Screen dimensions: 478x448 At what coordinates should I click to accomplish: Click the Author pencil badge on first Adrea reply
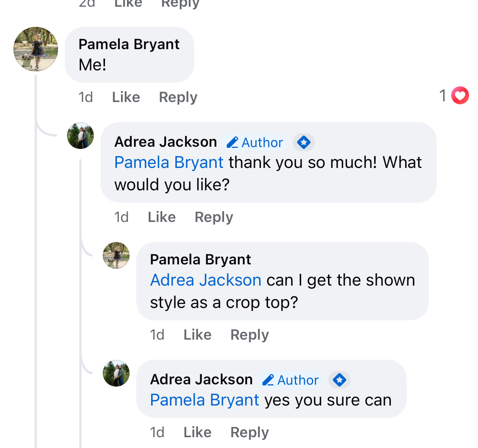(x=255, y=142)
